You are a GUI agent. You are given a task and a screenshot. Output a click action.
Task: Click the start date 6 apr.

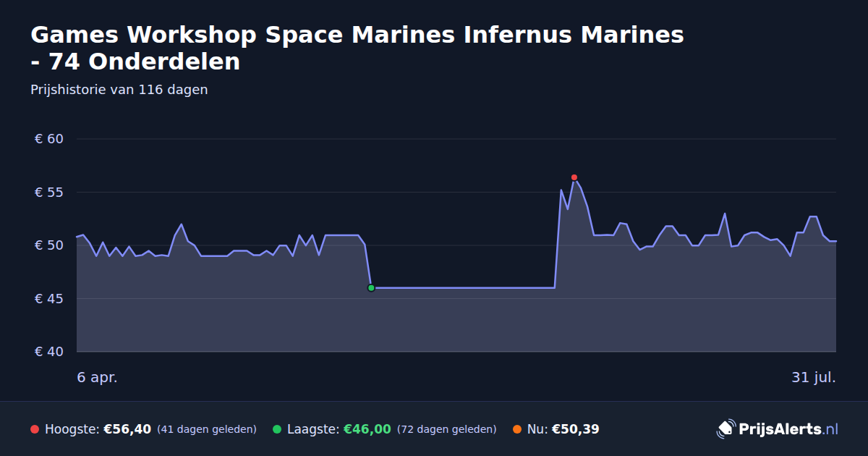click(x=97, y=378)
